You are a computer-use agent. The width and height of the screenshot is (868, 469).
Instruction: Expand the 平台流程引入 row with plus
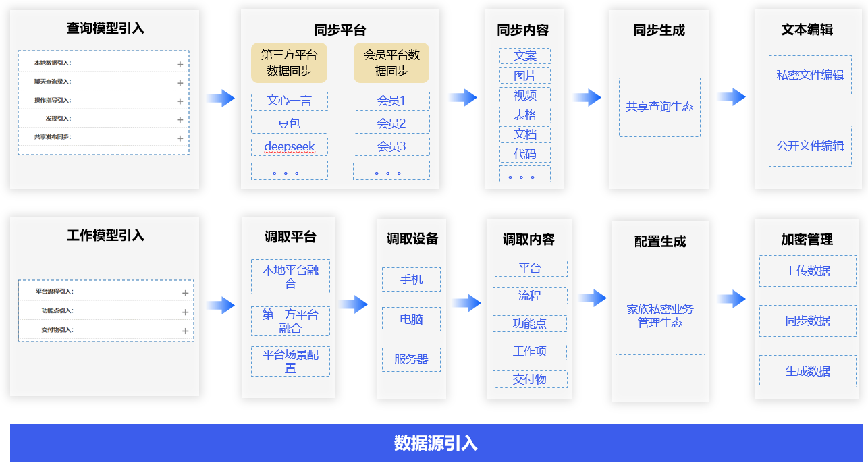[185, 293]
